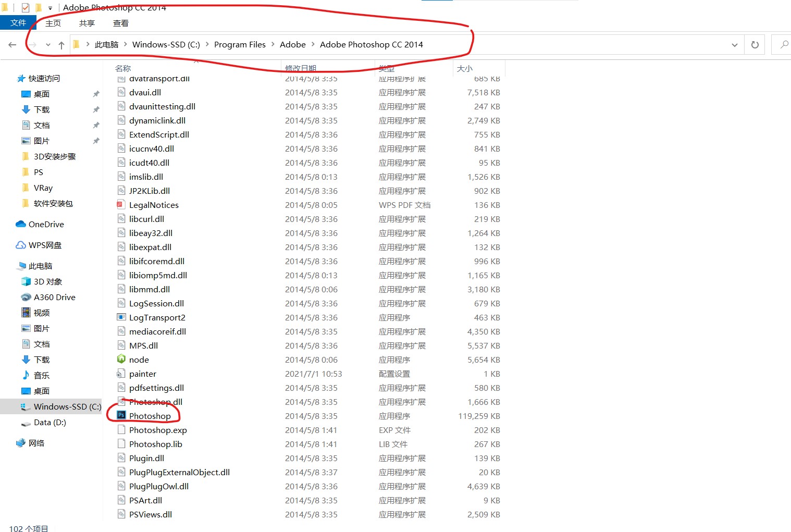This screenshot has width=791, height=532.
Task: Open the Photoshop application file
Action: click(x=150, y=416)
